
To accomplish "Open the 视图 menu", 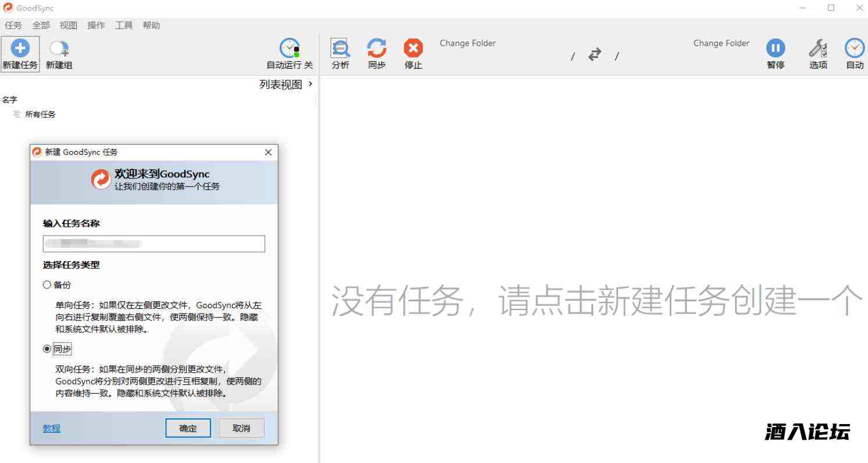I will point(69,26).
